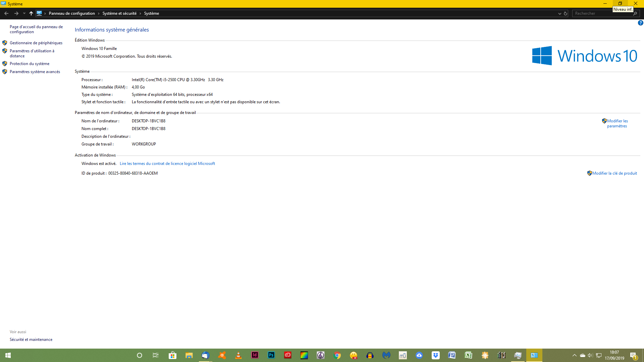Image resolution: width=644 pixels, height=362 pixels.
Task: Launch Microsoft Word from taskbar
Action: pyautogui.click(x=452, y=355)
